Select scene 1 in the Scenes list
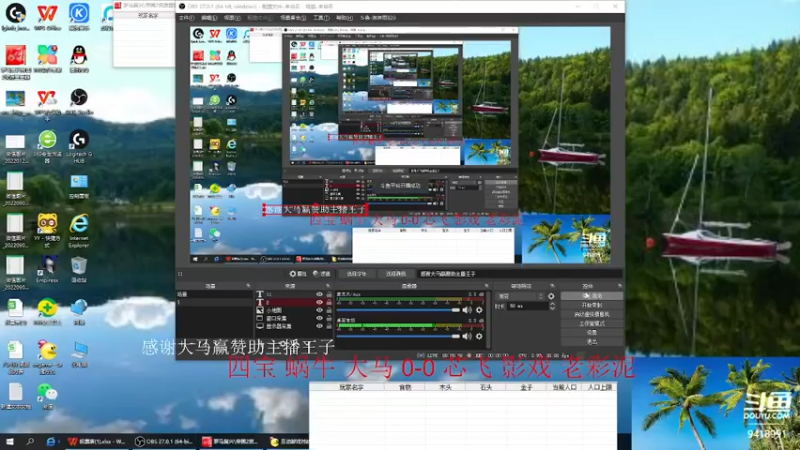Screen dimensions: 800x450 click(x=214, y=303)
